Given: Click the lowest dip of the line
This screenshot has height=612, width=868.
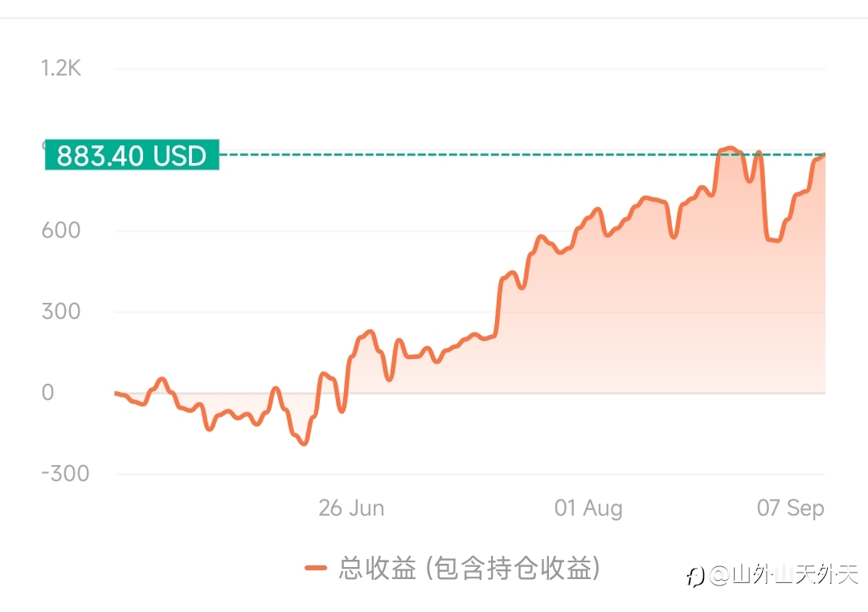Looking at the screenshot, I should tap(304, 443).
